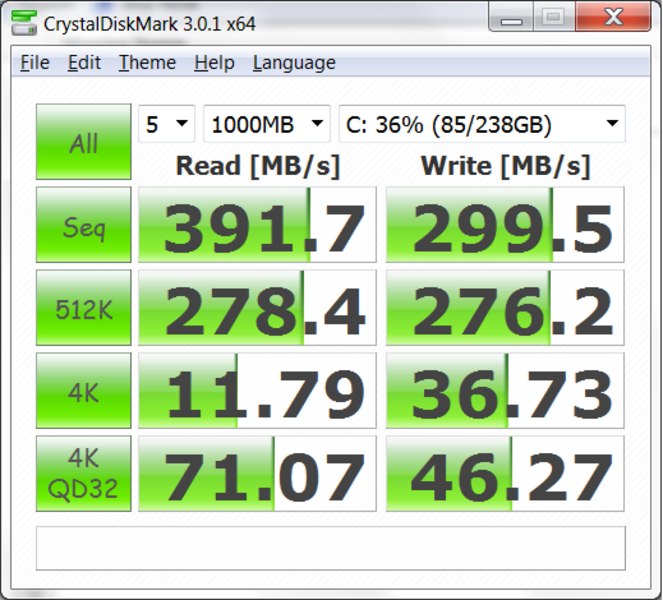Open the File menu

pos(35,63)
